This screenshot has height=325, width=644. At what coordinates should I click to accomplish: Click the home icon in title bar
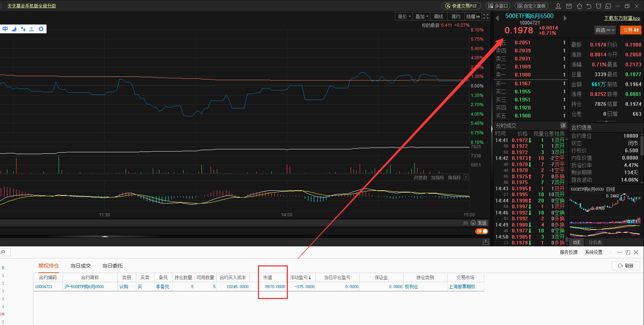579,6
